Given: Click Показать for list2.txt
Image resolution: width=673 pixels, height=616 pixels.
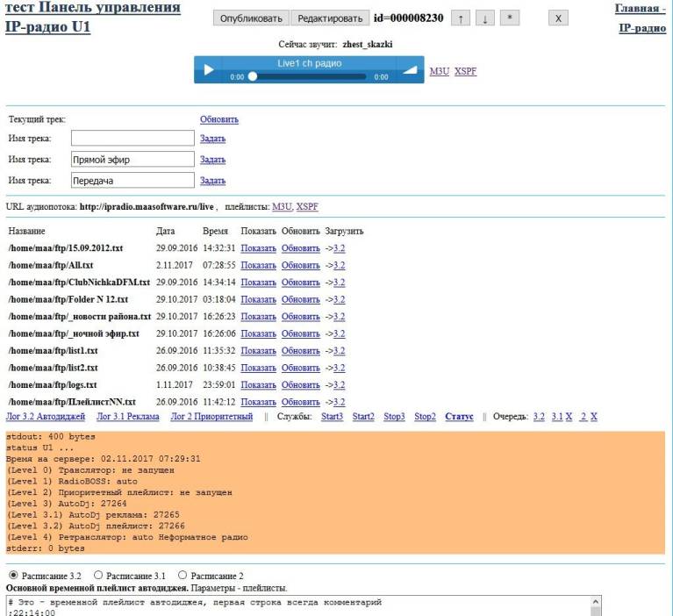Looking at the screenshot, I should pyautogui.click(x=258, y=368).
